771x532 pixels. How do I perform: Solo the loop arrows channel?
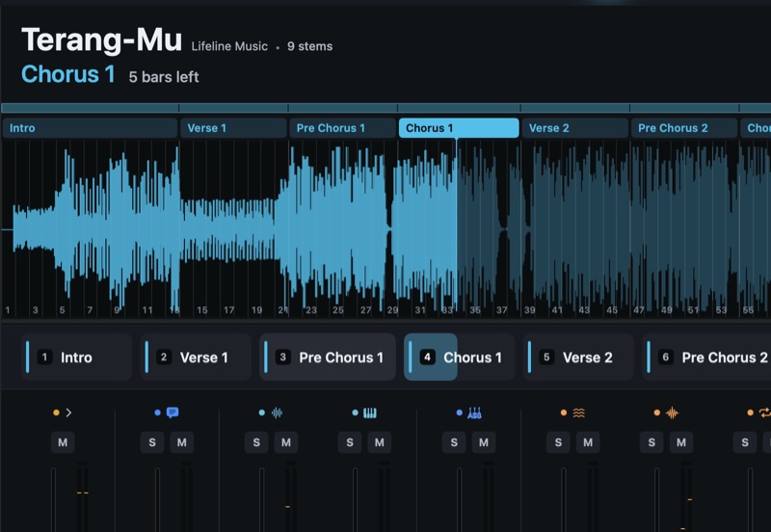745,442
